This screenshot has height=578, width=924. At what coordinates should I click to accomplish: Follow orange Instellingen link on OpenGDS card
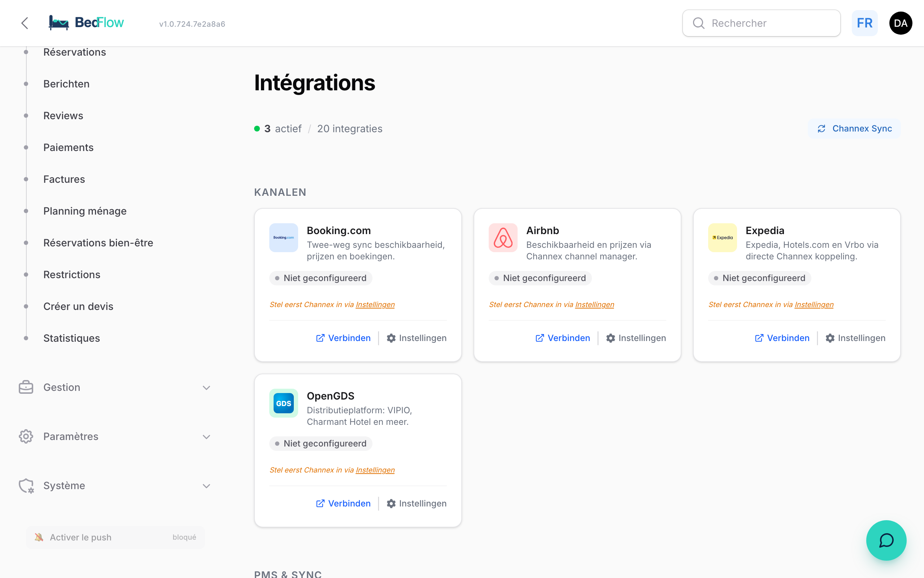point(375,470)
